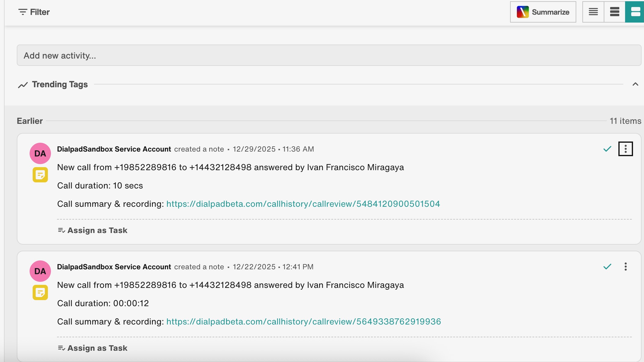This screenshot has width=644, height=362.
Task: Click the Trending Tags trend-line icon
Action: [23, 85]
